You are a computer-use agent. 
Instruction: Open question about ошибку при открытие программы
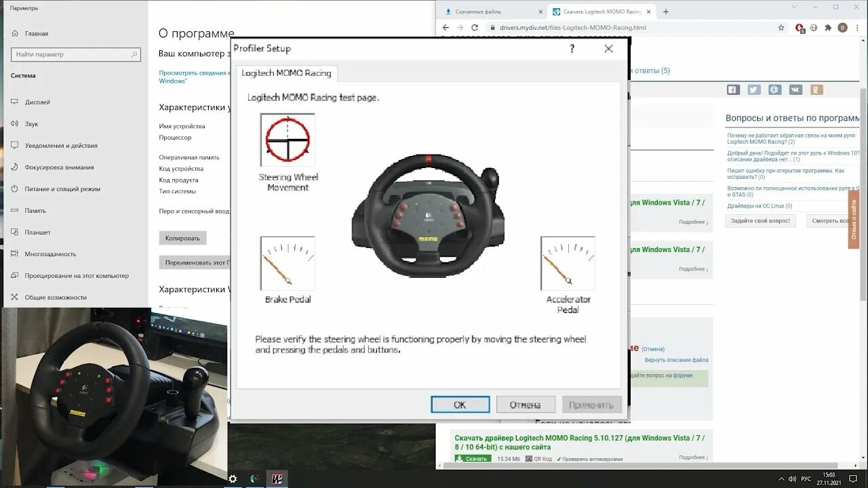(x=787, y=174)
